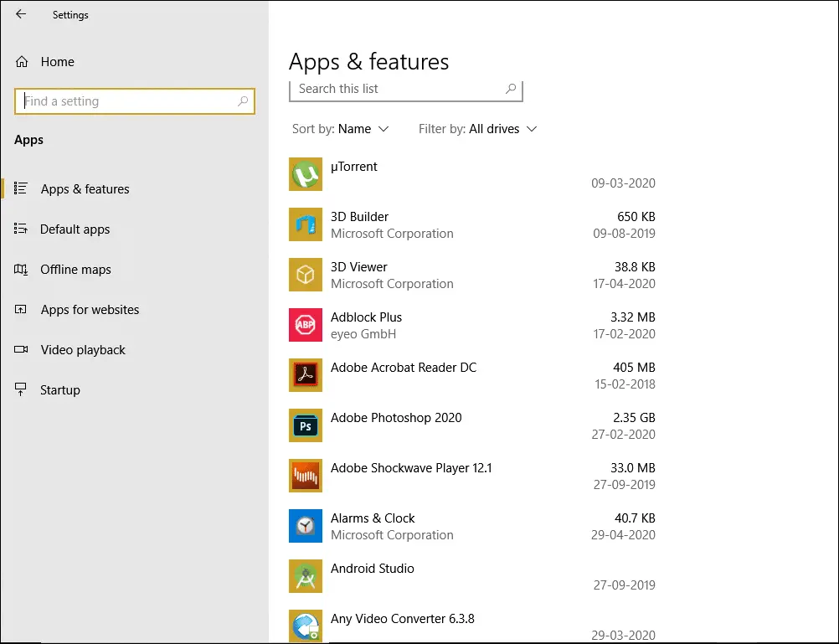Viewport: 839px width, 644px height.
Task: Focus the Find a setting field
Action: 135,101
